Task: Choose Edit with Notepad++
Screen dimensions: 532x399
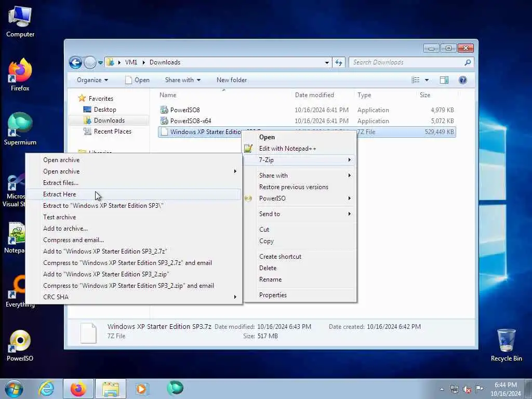Action: pyautogui.click(x=300, y=149)
